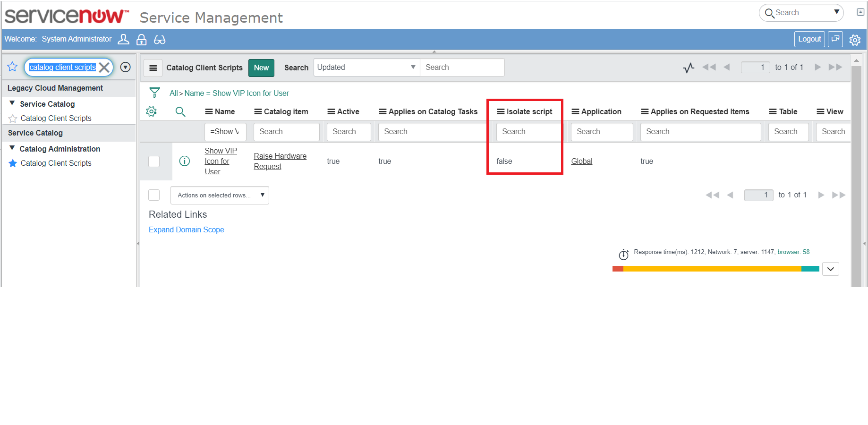The image size is (868, 425).
Task: Click the list search magnifier icon
Action: [x=181, y=111]
